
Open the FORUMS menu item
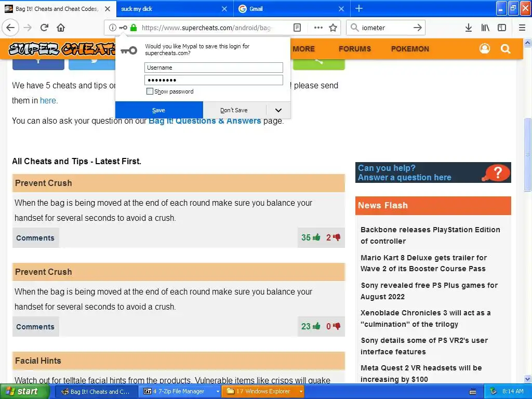pyautogui.click(x=354, y=49)
